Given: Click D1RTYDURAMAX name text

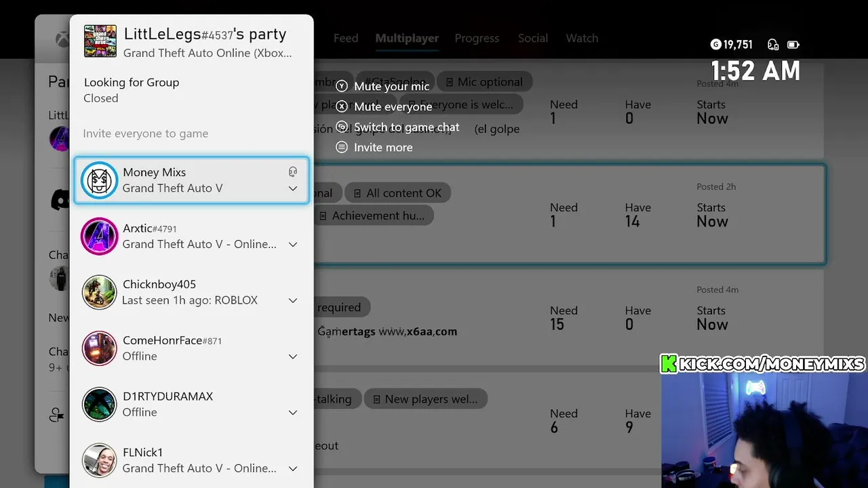Looking at the screenshot, I should click(x=167, y=396).
